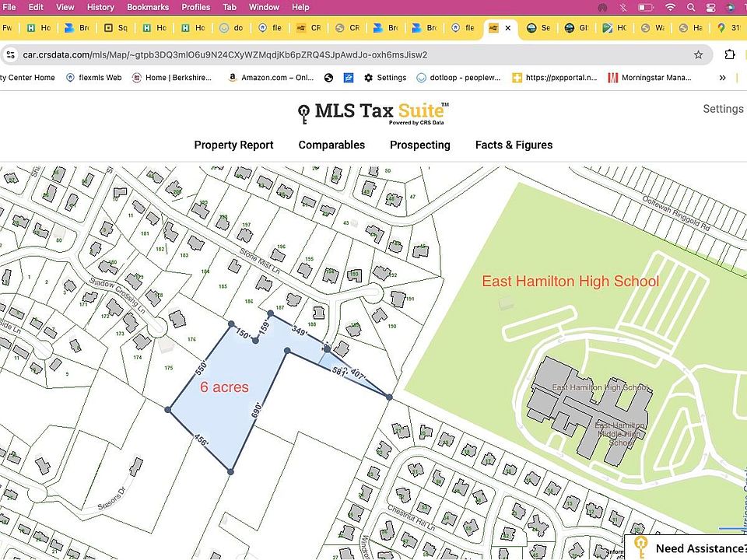Click lot number 175 on map
This screenshot has width=747, height=560.
[169, 368]
